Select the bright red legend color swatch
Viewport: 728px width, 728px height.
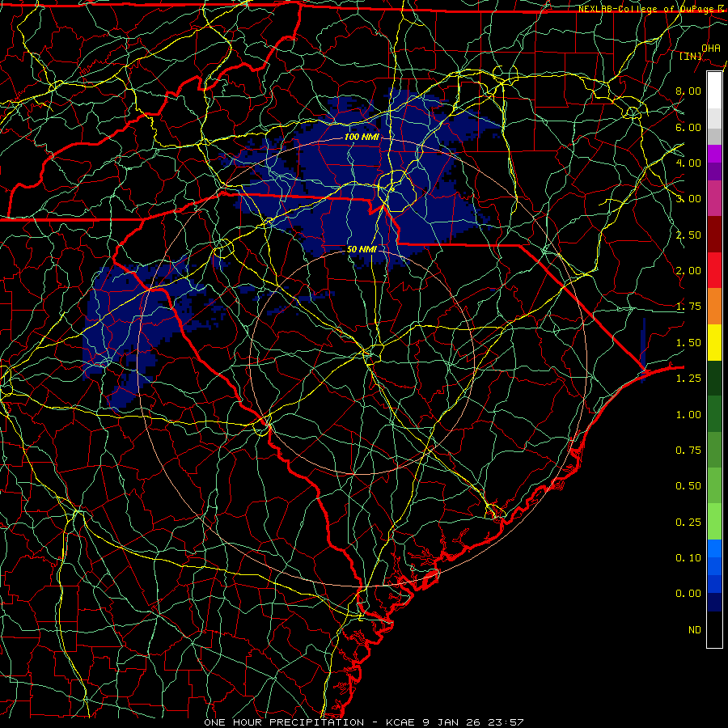pyautogui.click(x=714, y=270)
